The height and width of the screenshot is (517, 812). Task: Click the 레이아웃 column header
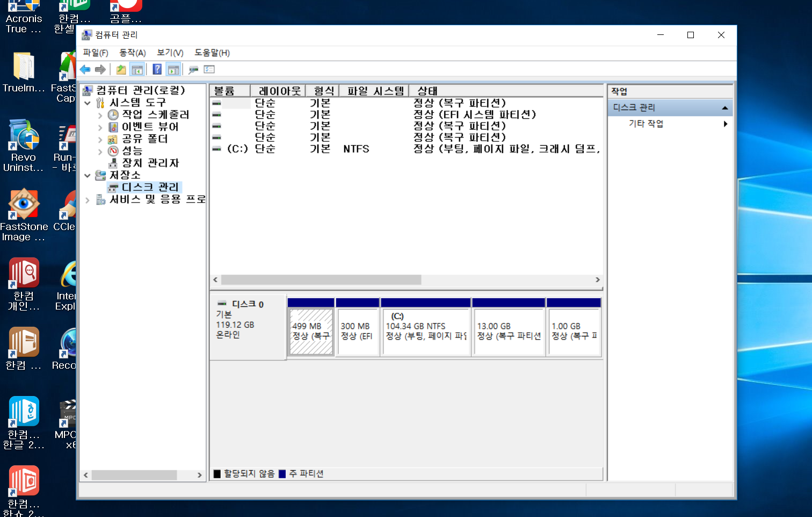(278, 91)
